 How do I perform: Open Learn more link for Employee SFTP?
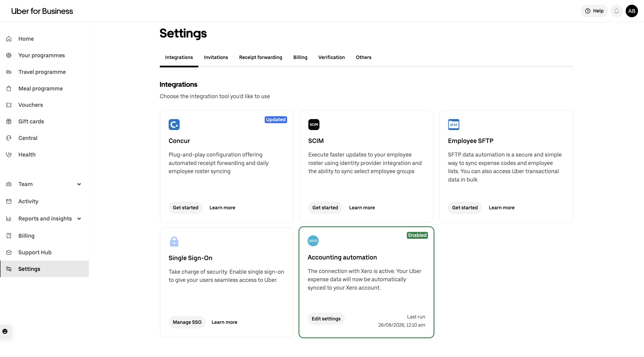[501, 208]
